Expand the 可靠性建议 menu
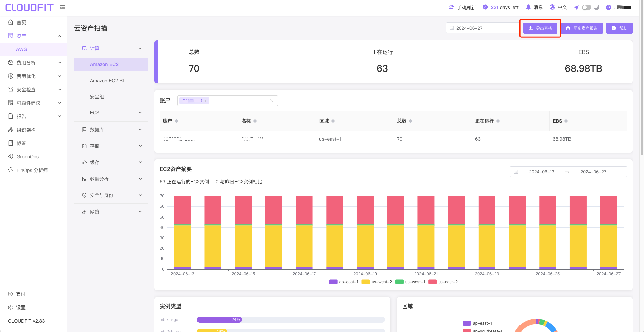The height and width of the screenshot is (332, 644). (34, 103)
